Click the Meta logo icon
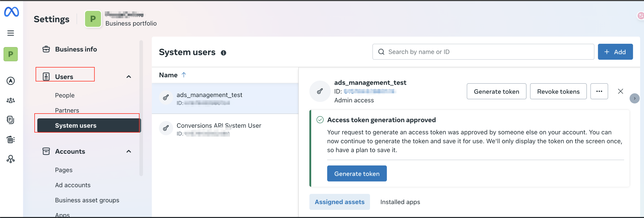This screenshot has width=644, height=218. (x=11, y=12)
